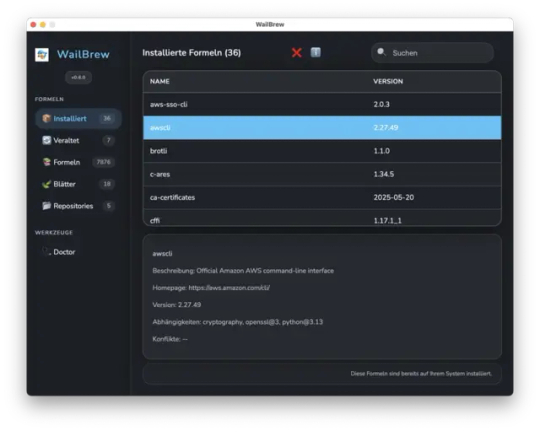Click the leaf icon beside Blätter
The width and height of the screenshot is (540, 431).
(46, 184)
